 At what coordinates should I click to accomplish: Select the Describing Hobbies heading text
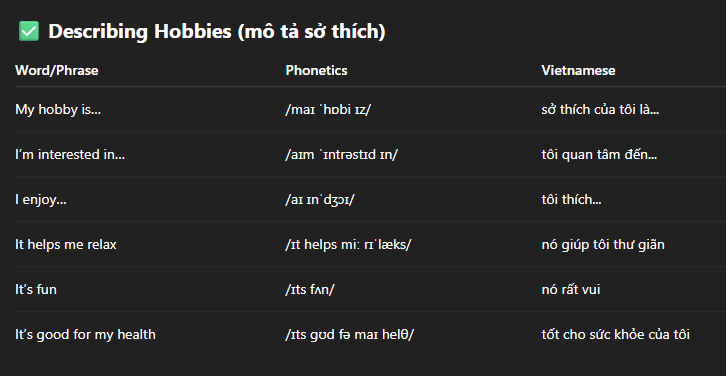tap(217, 32)
